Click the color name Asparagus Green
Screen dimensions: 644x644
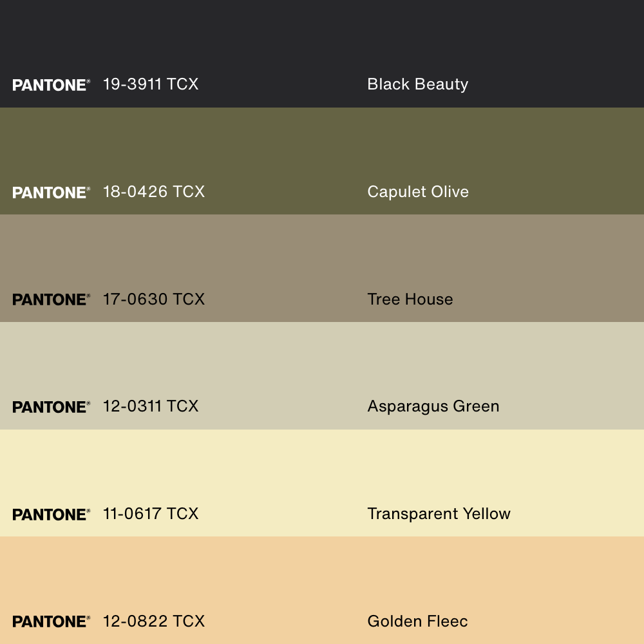(433, 406)
